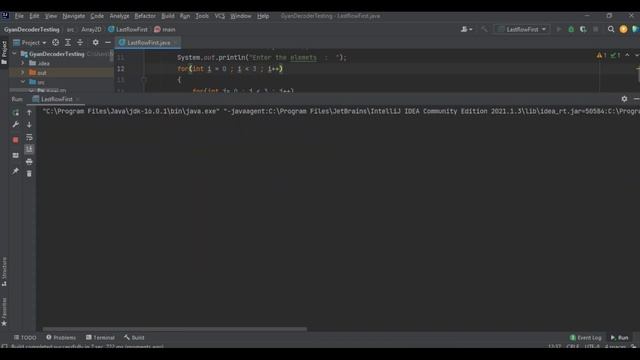Expand the out folder
The height and width of the screenshot is (360, 640).
pos(23,73)
